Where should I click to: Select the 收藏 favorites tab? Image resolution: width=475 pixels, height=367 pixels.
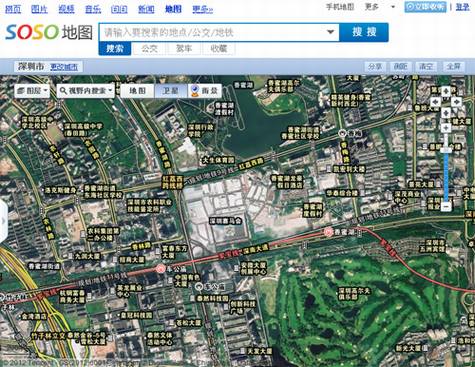click(219, 49)
